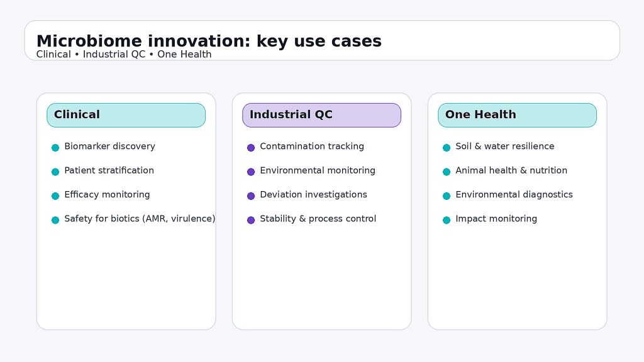The width and height of the screenshot is (644, 362).
Task: Click the subtitle line under the slide title
Action: [124, 55]
